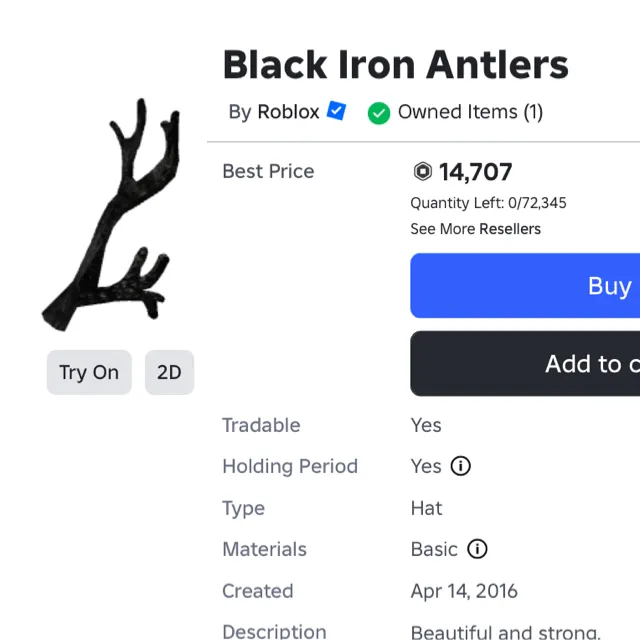
Task: Click the Owned Items (1) label
Action: pos(470,112)
